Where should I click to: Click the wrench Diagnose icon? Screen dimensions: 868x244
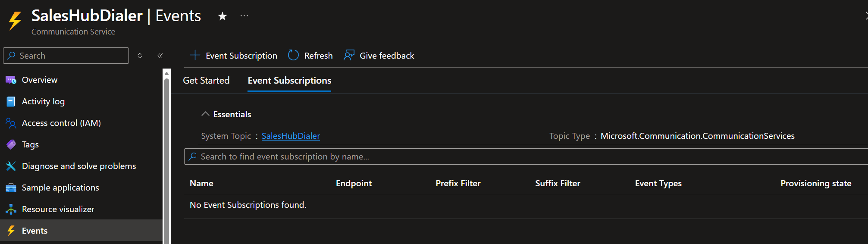(11, 166)
